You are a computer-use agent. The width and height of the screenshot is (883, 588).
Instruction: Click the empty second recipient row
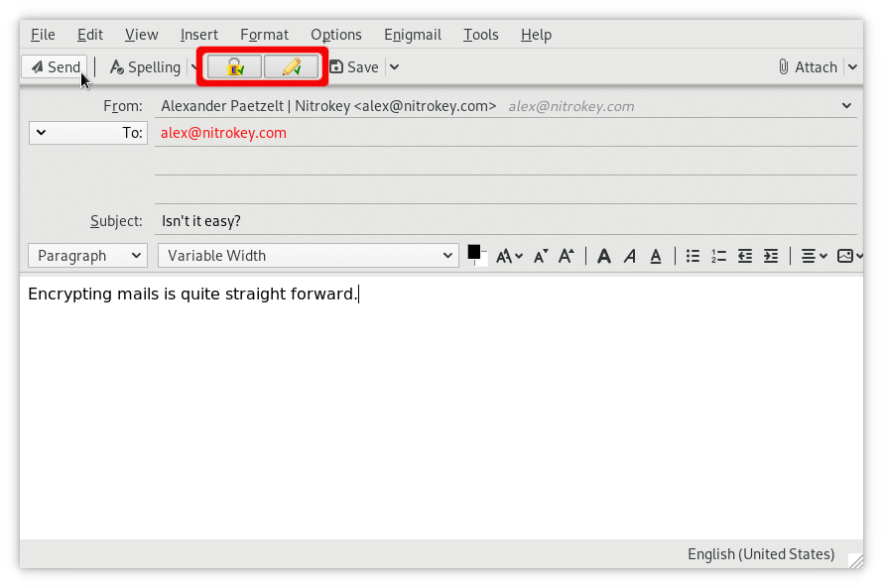coord(506,162)
